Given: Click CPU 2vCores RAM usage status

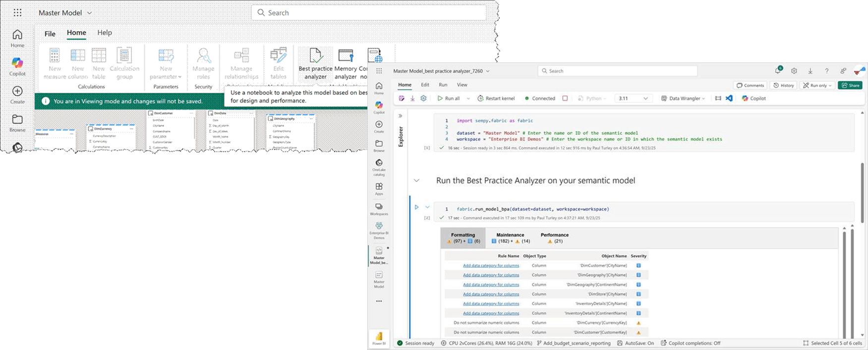Looking at the screenshot, I should (486, 343).
